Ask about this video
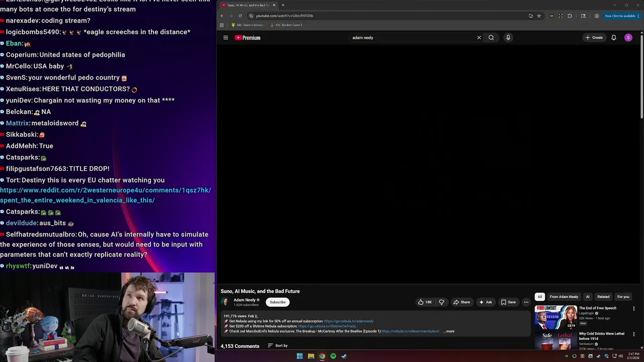 486,302
